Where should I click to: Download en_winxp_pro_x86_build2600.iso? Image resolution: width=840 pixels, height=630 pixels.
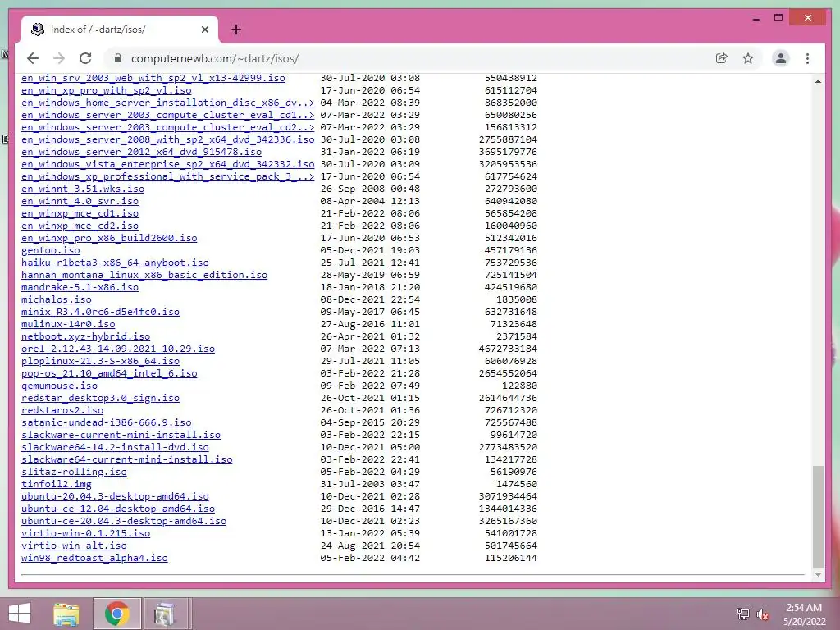[109, 239]
